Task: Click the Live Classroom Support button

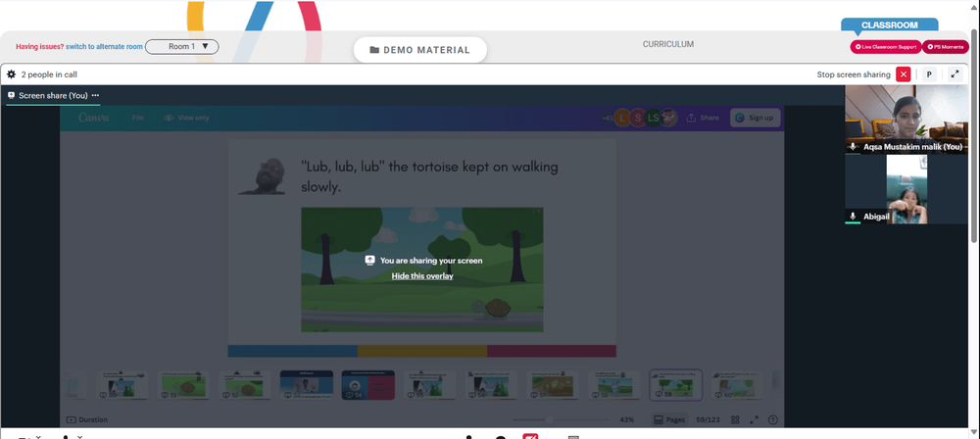Action: click(886, 47)
